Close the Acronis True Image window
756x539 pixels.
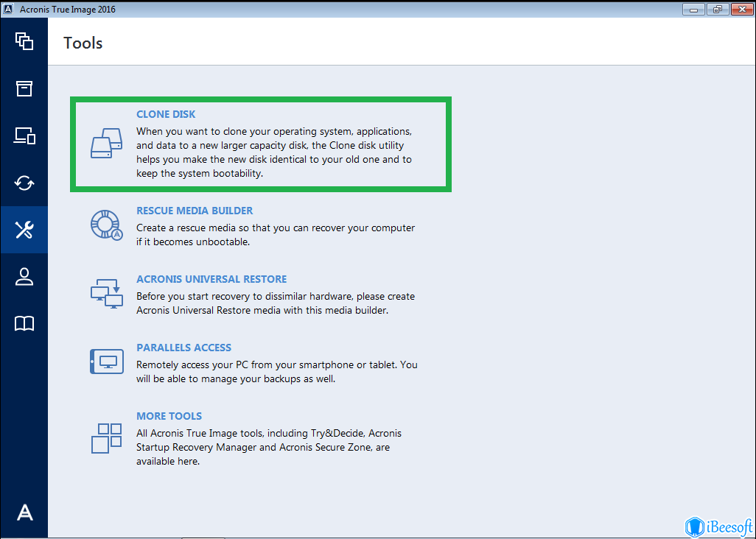(x=742, y=9)
